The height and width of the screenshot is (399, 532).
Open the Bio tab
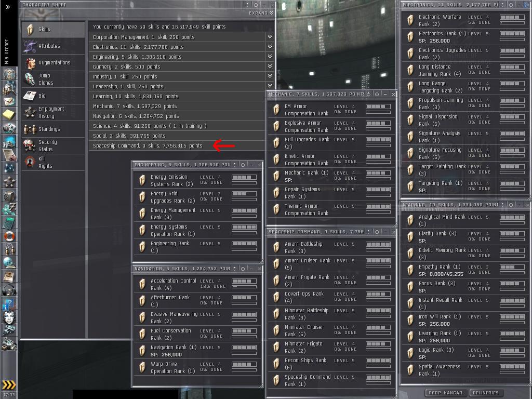coord(54,96)
